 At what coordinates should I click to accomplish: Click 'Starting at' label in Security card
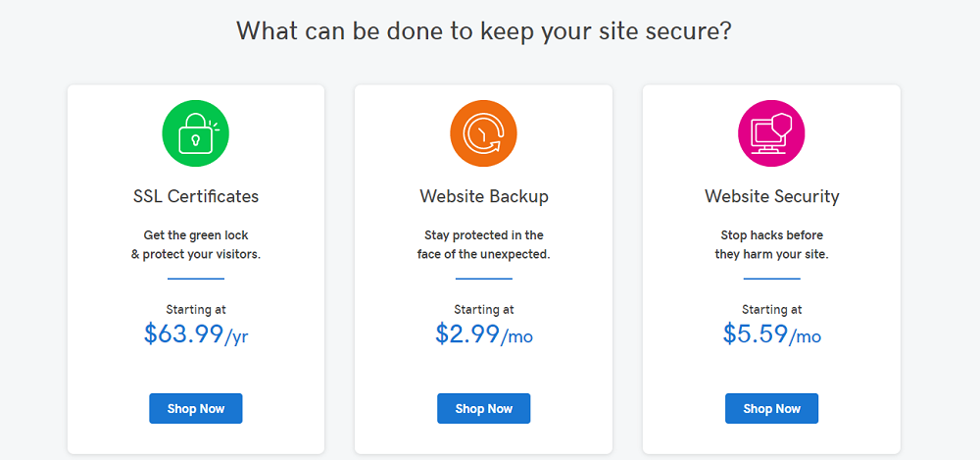tap(771, 309)
